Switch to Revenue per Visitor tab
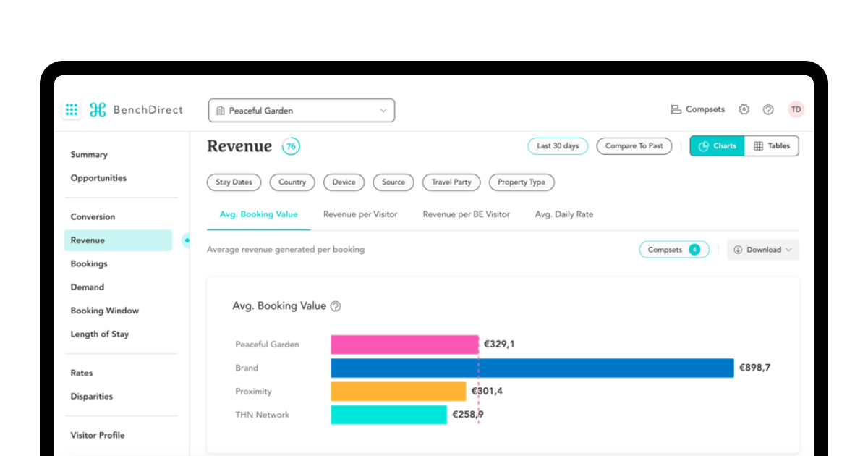Screen dimensions: 868x456 click(x=360, y=215)
